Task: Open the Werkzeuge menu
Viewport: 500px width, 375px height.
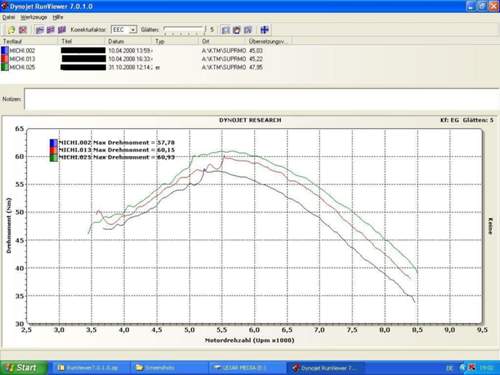Action: click(34, 17)
